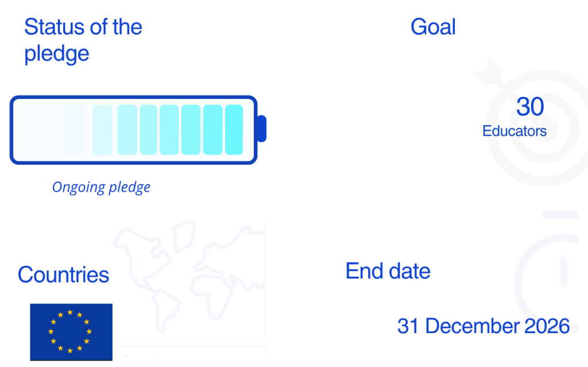Select the rightmost darkest cyan battery bar
This screenshot has height=367, width=588.
(234, 130)
